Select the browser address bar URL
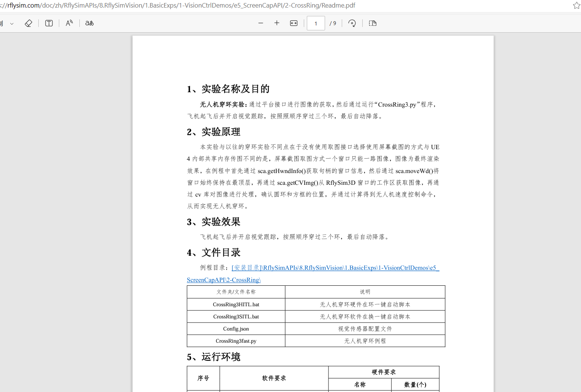The image size is (581, 392). [x=178, y=5]
